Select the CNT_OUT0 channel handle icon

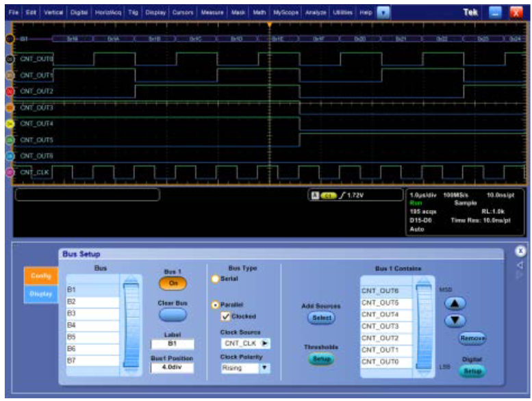point(10,59)
